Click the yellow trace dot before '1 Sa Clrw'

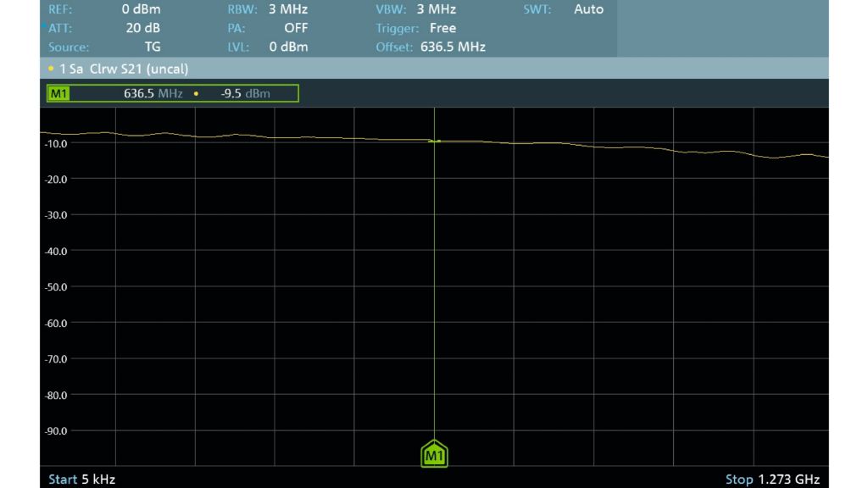(x=51, y=68)
